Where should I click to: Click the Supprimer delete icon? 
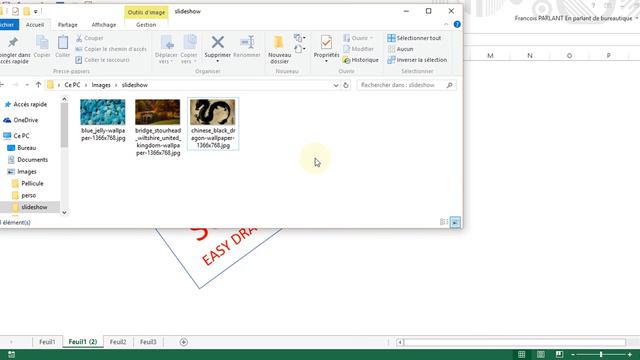(218, 42)
